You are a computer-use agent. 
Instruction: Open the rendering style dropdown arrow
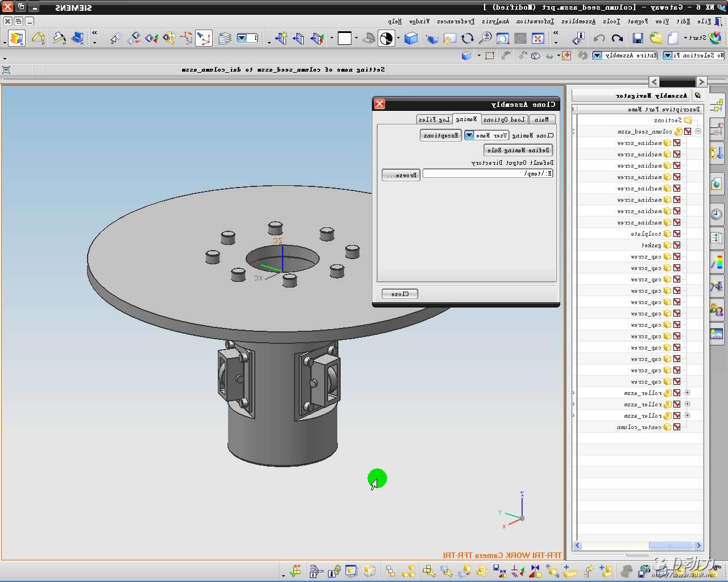pyautogui.click(x=398, y=39)
